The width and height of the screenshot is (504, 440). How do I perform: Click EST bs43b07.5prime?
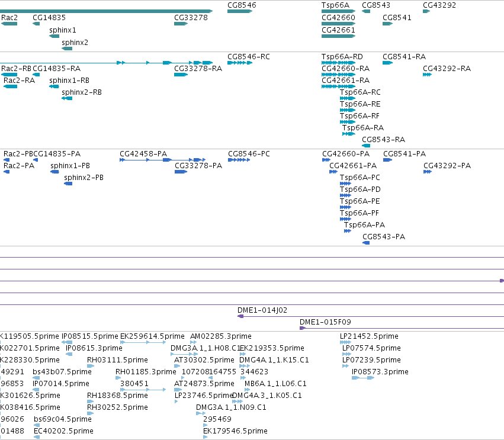tap(62, 372)
